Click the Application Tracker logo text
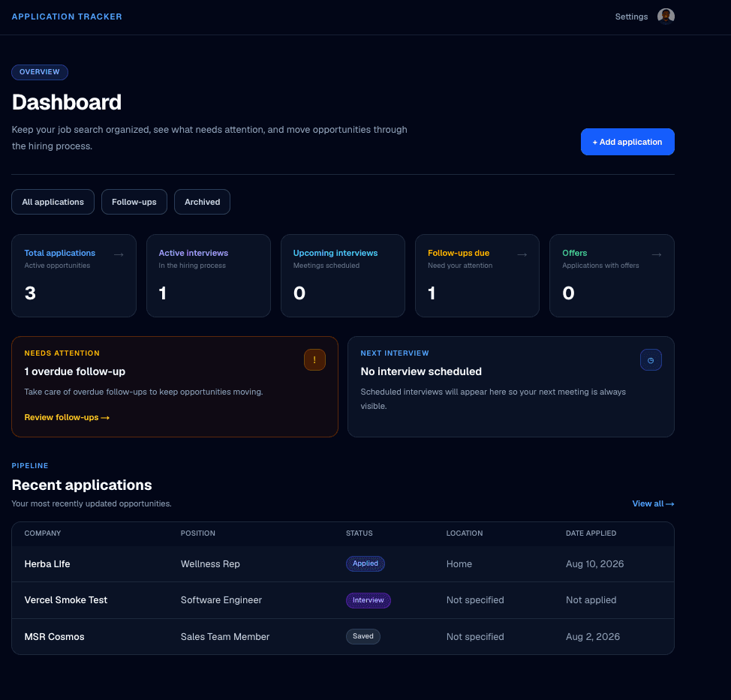The image size is (731, 700). point(67,17)
